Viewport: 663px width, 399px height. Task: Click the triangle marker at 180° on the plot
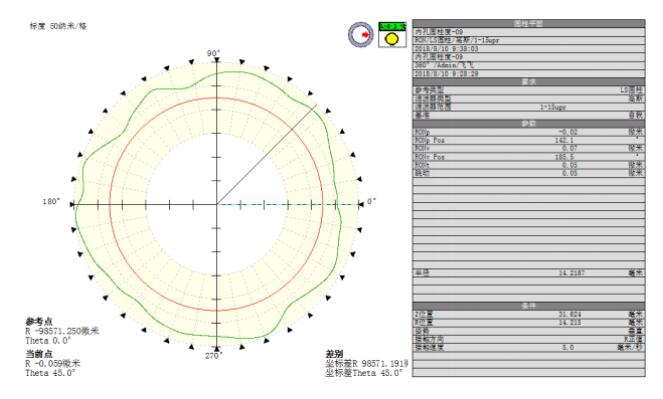coord(73,205)
